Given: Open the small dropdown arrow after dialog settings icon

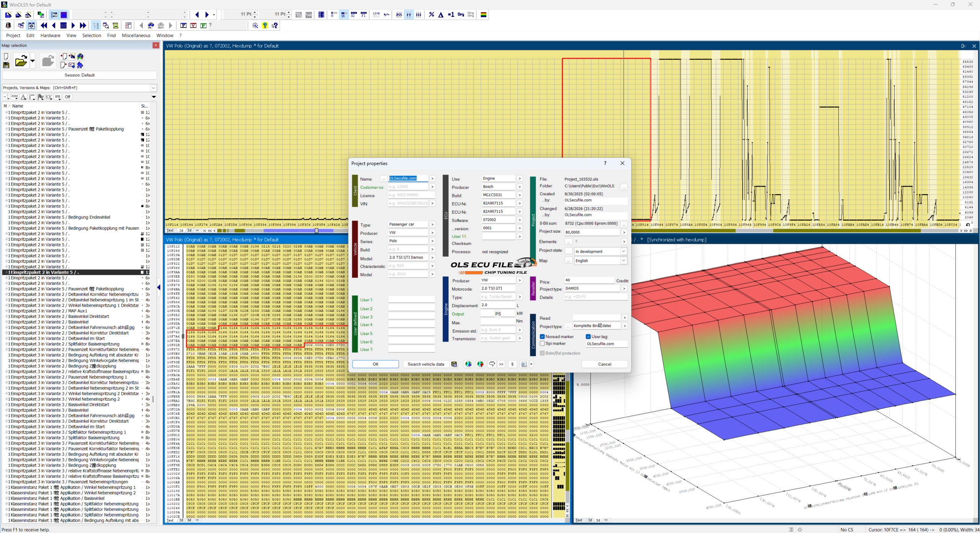Looking at the screenshot, I should 531,364.
